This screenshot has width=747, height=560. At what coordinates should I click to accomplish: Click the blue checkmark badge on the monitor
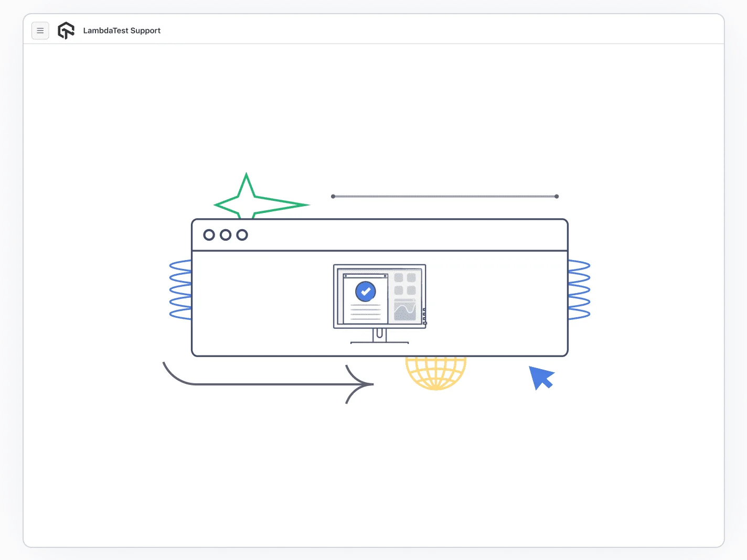tap(365, 292)
